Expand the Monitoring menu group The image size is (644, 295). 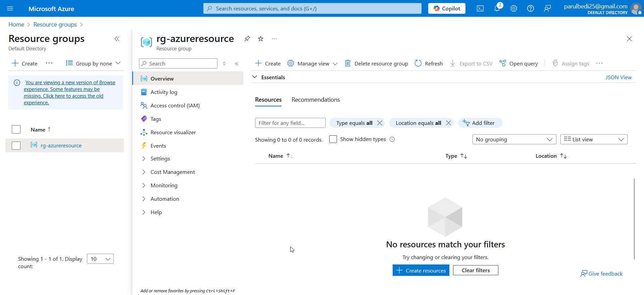coord(144,185)
